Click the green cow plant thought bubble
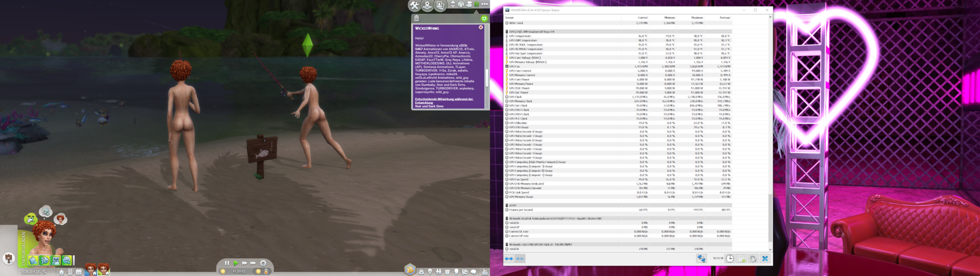This screenshot has height=276, width=980. coord(31,219)
